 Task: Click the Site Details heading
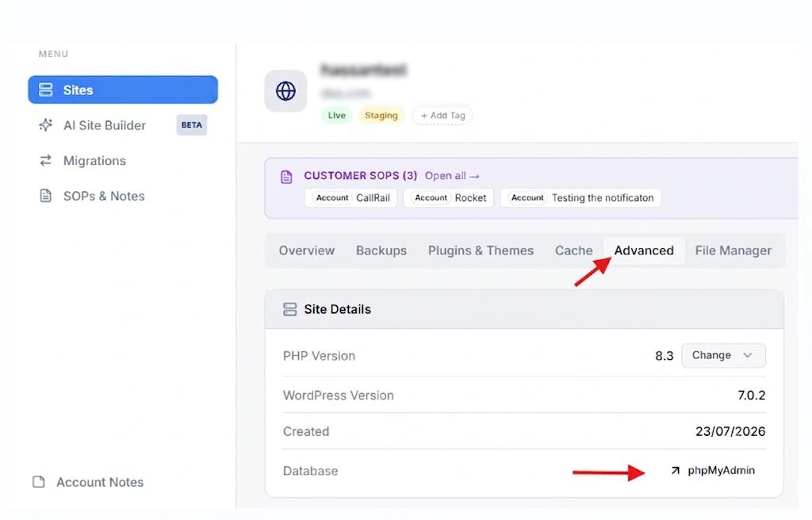[337, 309]
